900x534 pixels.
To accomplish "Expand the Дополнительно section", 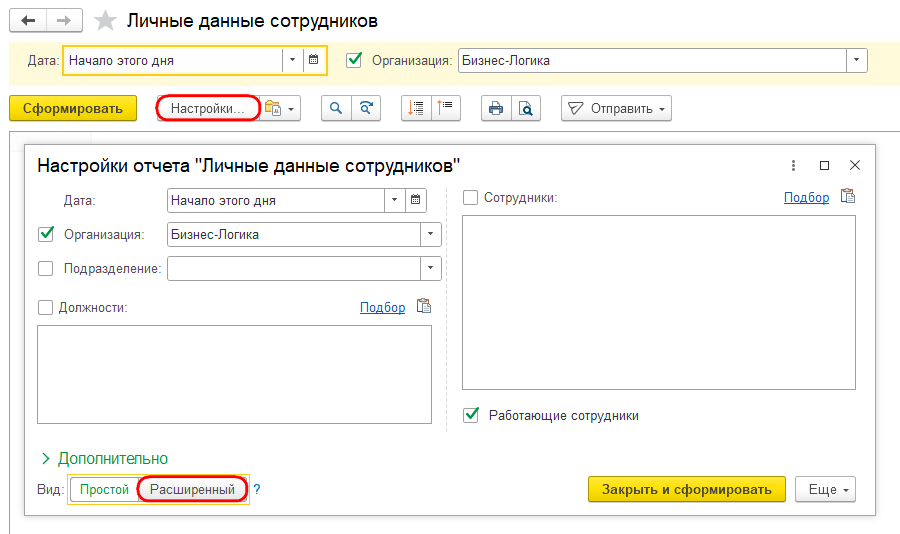I will coord(104,458).
